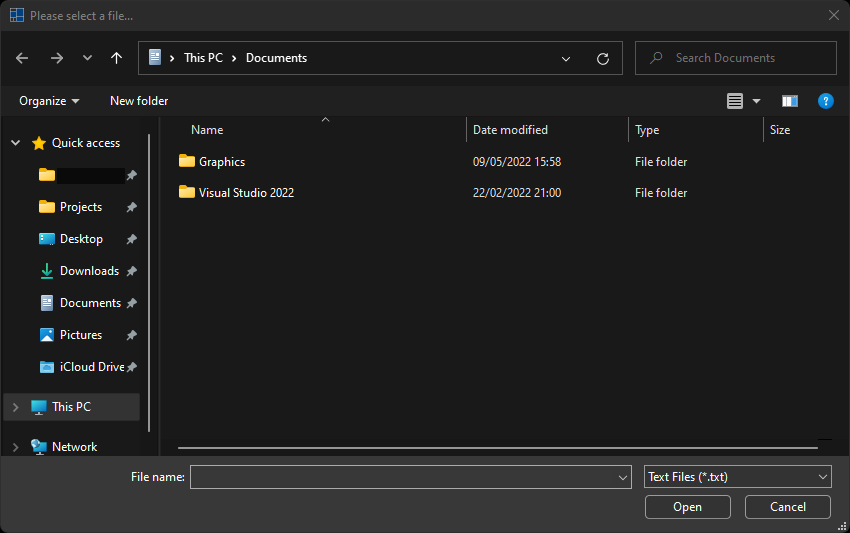
Task: Toggle the preview pane icon
Action: point(790,101)
